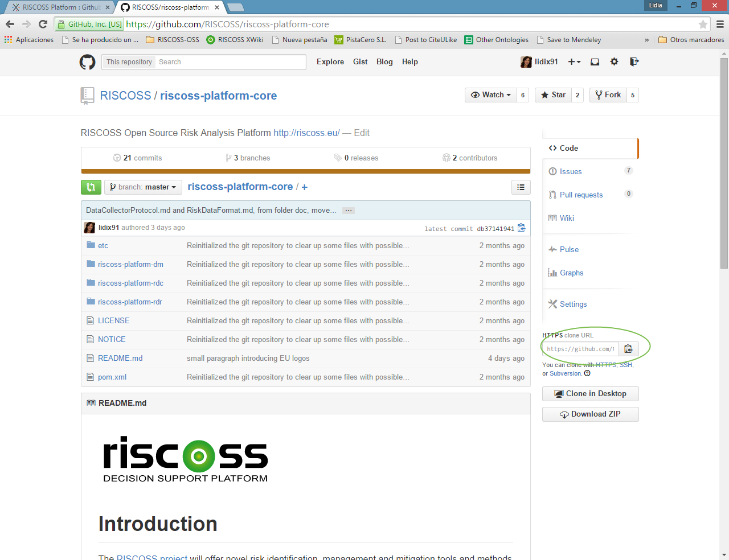
Task: Copy the HTTPS clone URL to clipboard
Action: pyautogui.click(x=628, y=349)
